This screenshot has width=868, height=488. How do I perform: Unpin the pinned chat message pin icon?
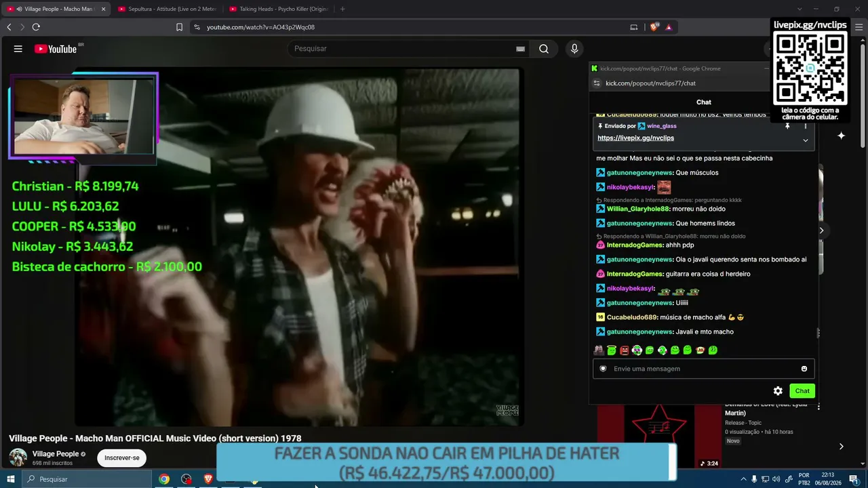pyautogui.click(x=787, y=126)
